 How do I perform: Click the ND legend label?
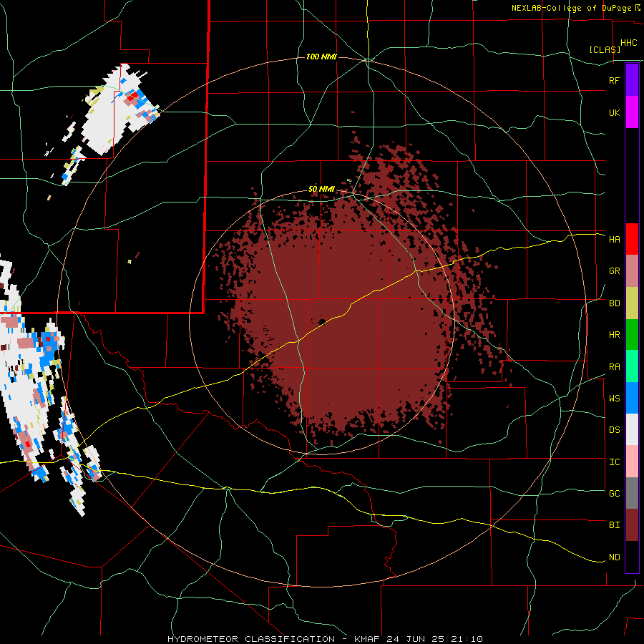[614, 557]
